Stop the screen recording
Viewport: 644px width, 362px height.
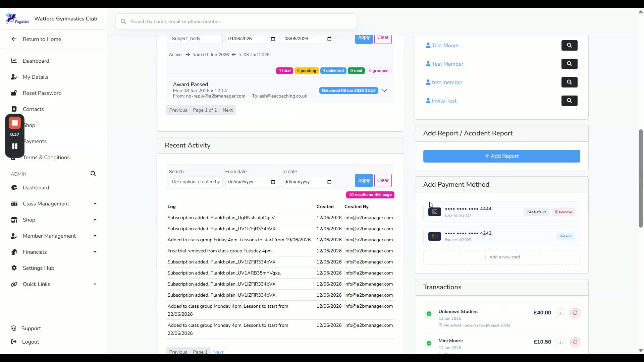coord(15,123)
